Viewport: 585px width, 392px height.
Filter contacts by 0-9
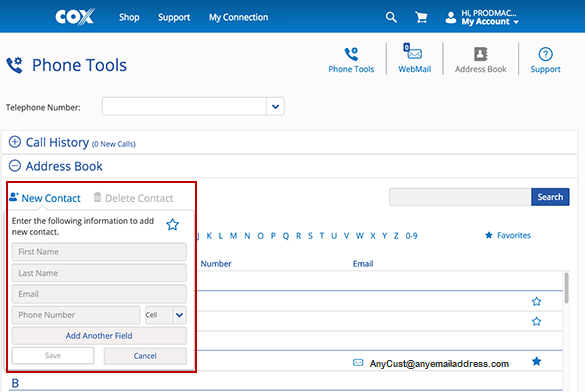[x=412, y=236]
